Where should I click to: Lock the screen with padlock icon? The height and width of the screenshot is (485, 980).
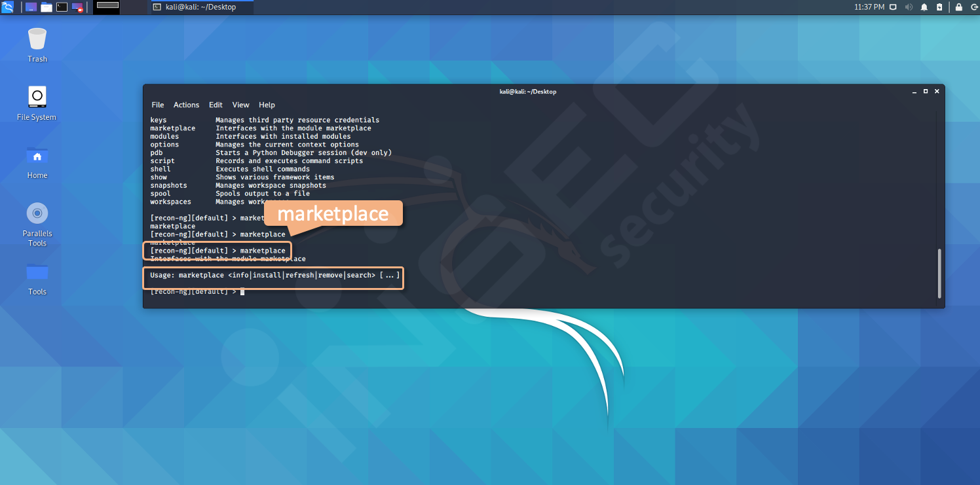click(x=959, y=7)
